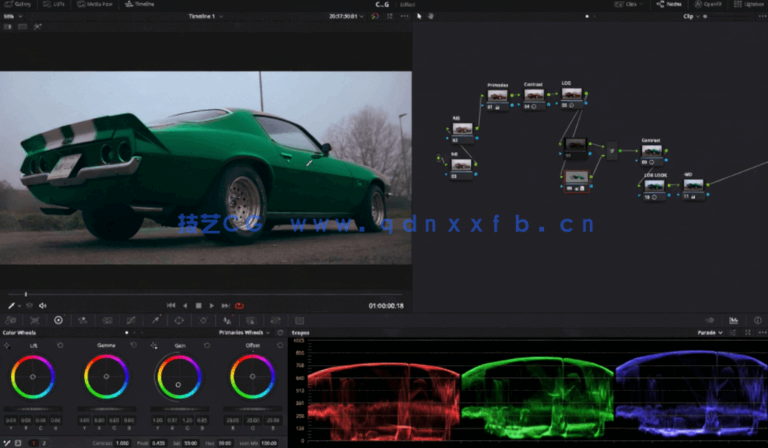Open the Blur palette
Viewport: 768px width, 448px height.
227,321
